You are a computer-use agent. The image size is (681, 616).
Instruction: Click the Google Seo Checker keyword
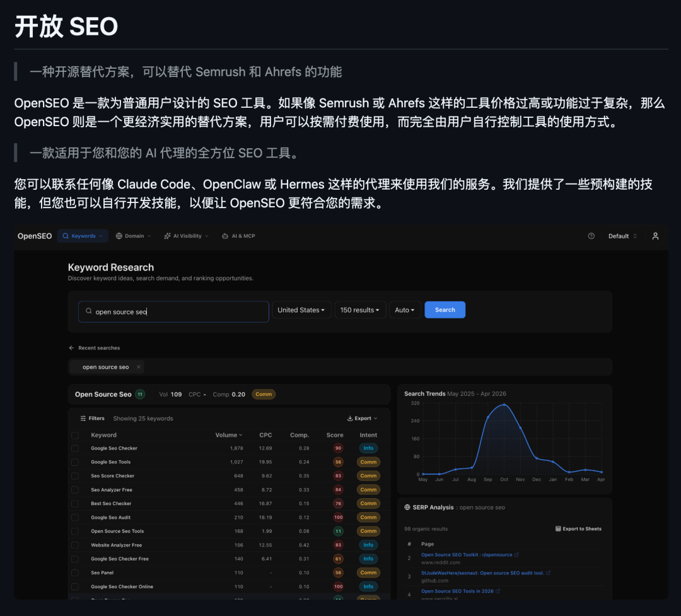[x=113, y=448]
